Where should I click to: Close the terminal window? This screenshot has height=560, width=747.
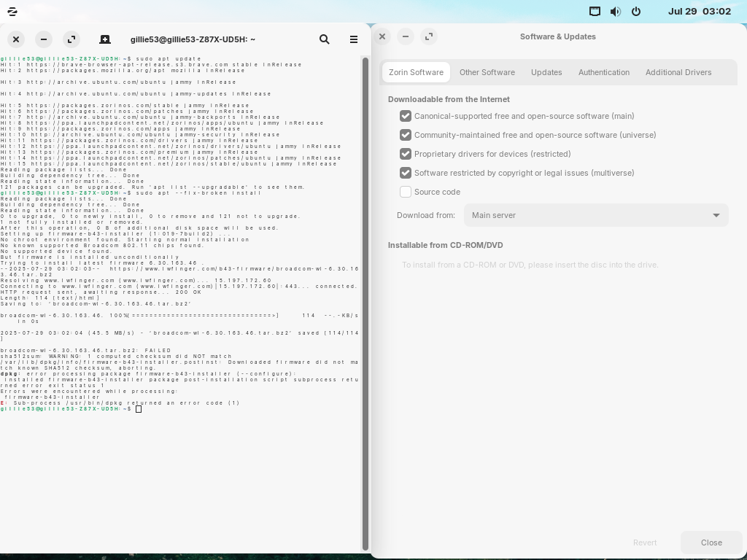click(16, 39)
